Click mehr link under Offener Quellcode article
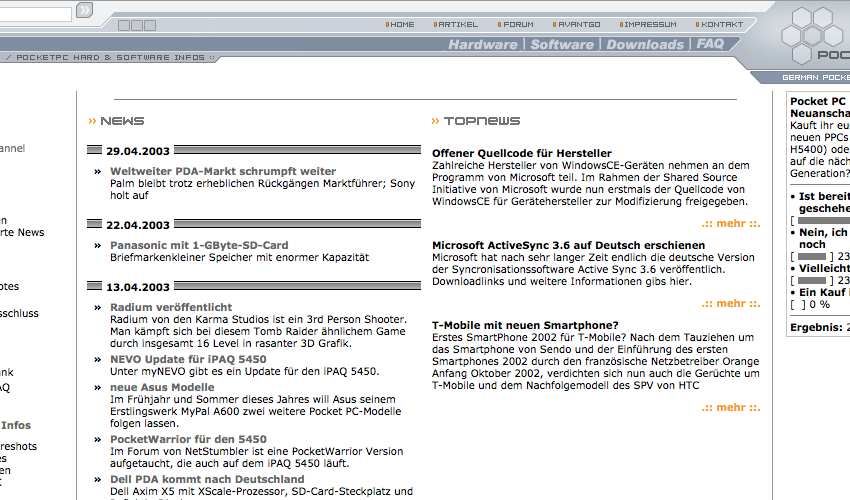This screenshot has width=850, height=500. pos(731,224)
